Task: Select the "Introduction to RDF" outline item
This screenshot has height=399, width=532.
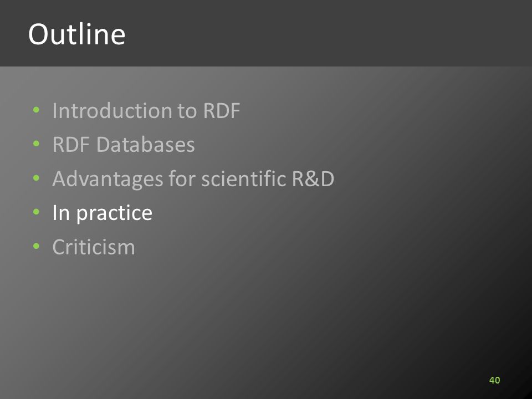Action: (x=146, y=111)
